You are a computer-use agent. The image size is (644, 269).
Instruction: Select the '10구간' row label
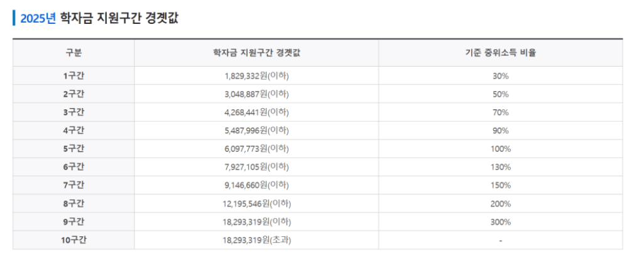tap(74, 240)
